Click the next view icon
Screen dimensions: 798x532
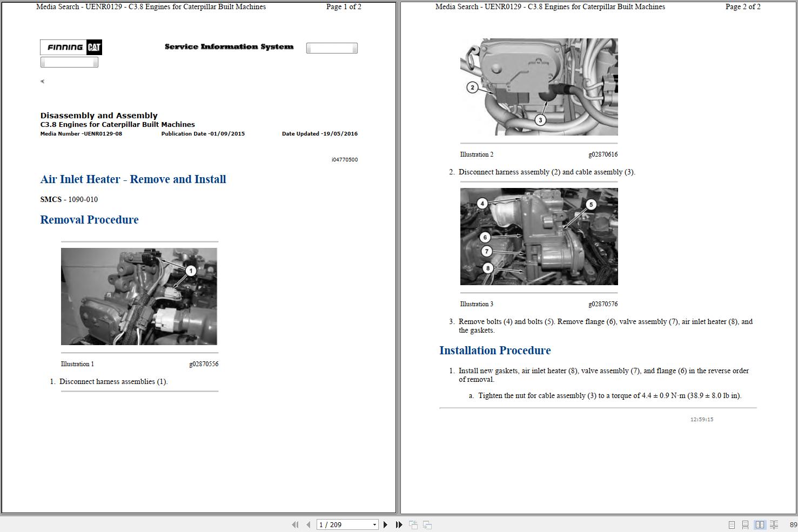pyautogui.click(x=427, y=524)
